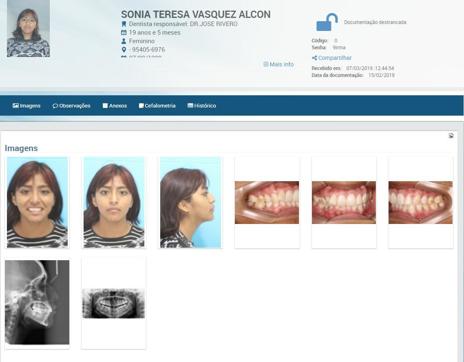Click the blue unlocked padlock icon
This screenshot has width=464, height=362.
(327, 22)
